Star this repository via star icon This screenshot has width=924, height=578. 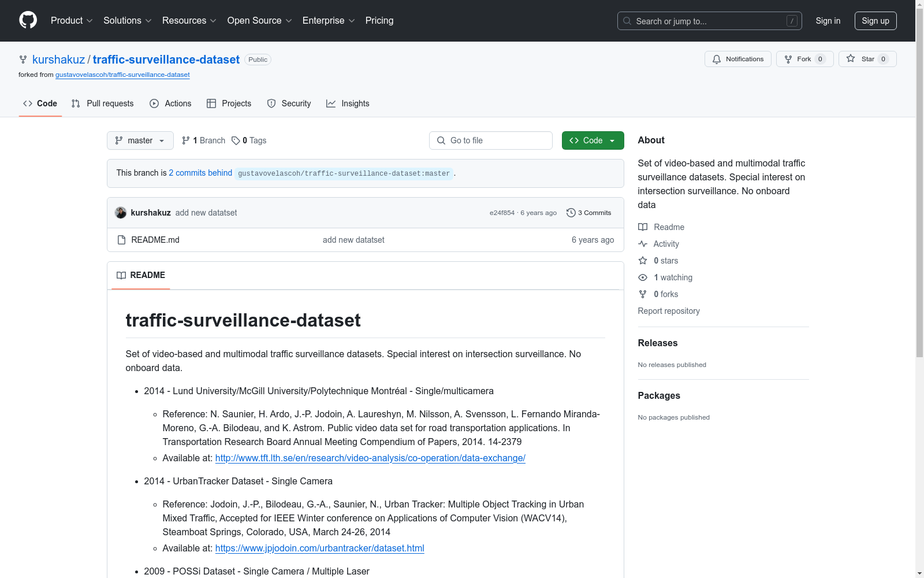pyautogui.click(x=851, y=58)
